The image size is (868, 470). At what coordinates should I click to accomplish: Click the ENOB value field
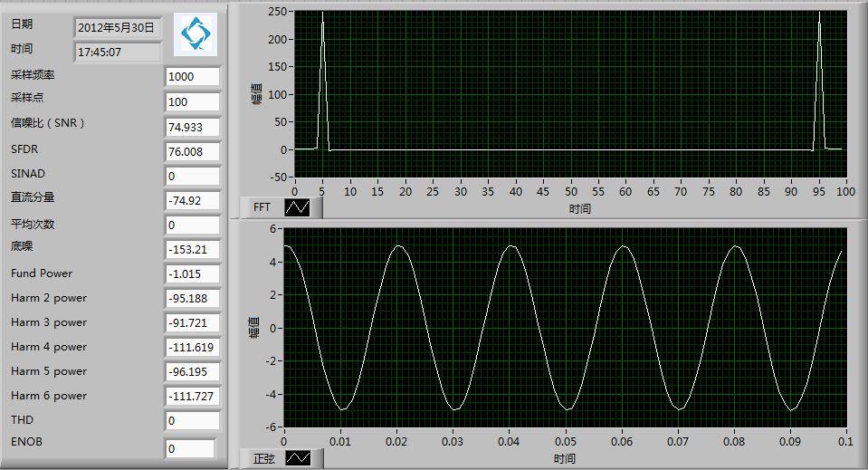[190, 448]
